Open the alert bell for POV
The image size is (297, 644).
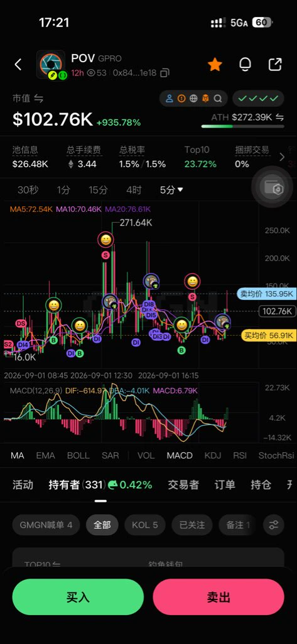click(245, 65)
